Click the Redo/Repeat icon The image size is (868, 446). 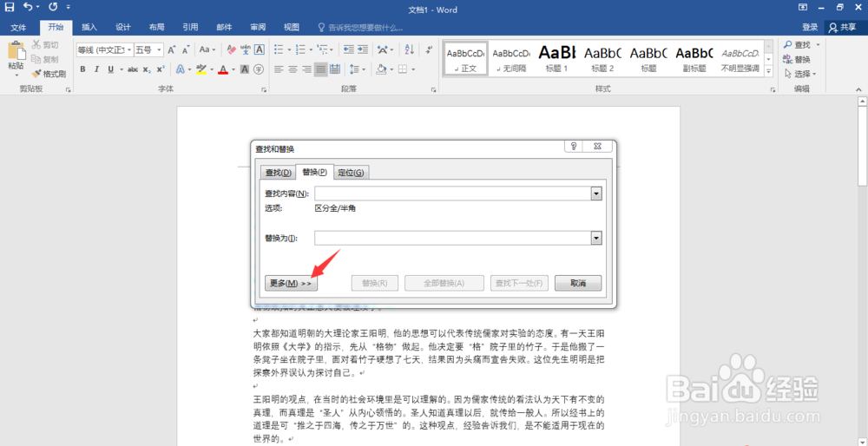click(x=53, y=7)
